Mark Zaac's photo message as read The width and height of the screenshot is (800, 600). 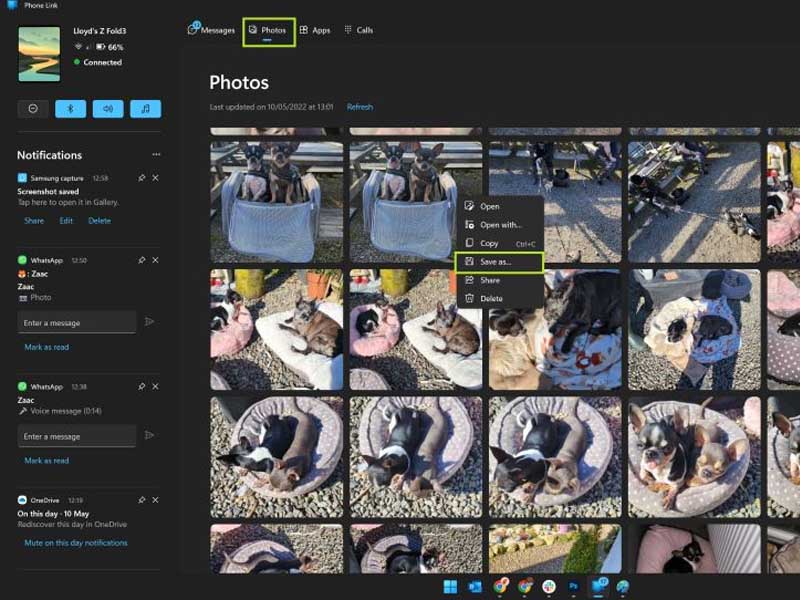tap(46, 347)
